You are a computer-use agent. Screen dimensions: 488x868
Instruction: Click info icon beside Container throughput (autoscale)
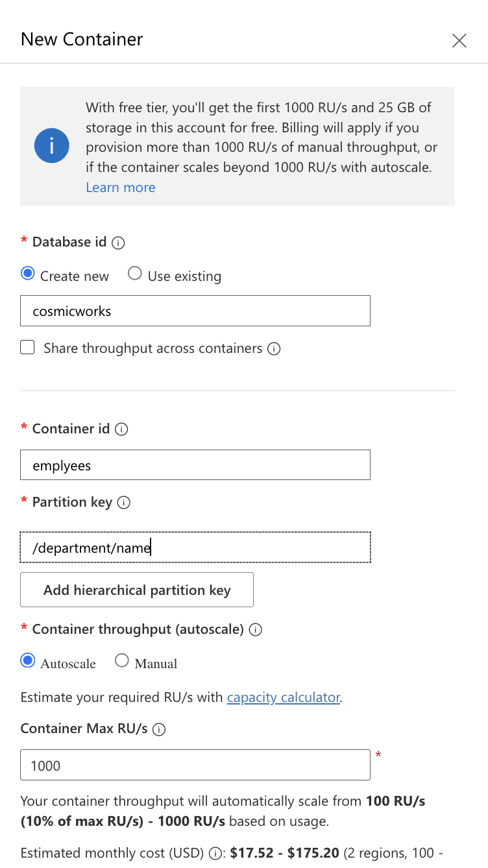256,630
